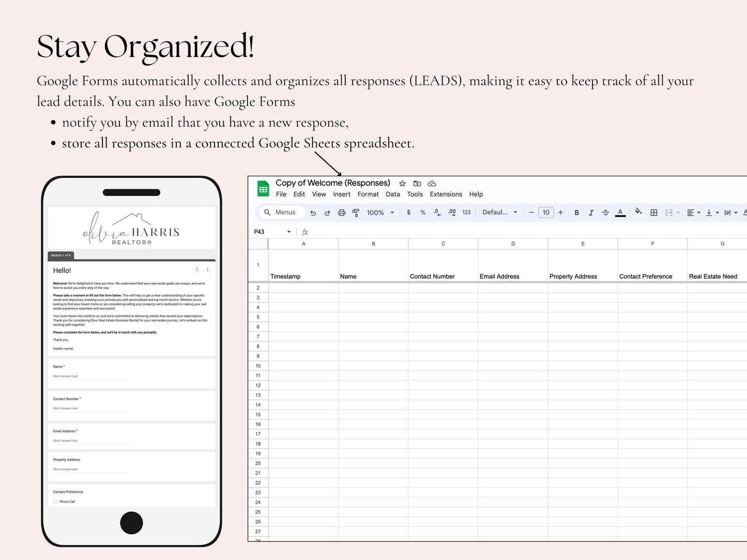Viewport: 747px width, 560px height.
Task: Toggle italic text formatting
Action: (591, 213)
